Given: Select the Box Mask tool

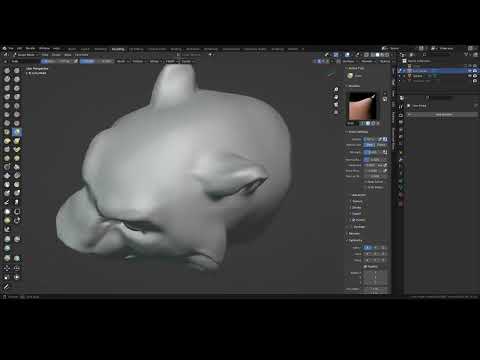Looking at the screenshot, I should click(x=7, y=211).
